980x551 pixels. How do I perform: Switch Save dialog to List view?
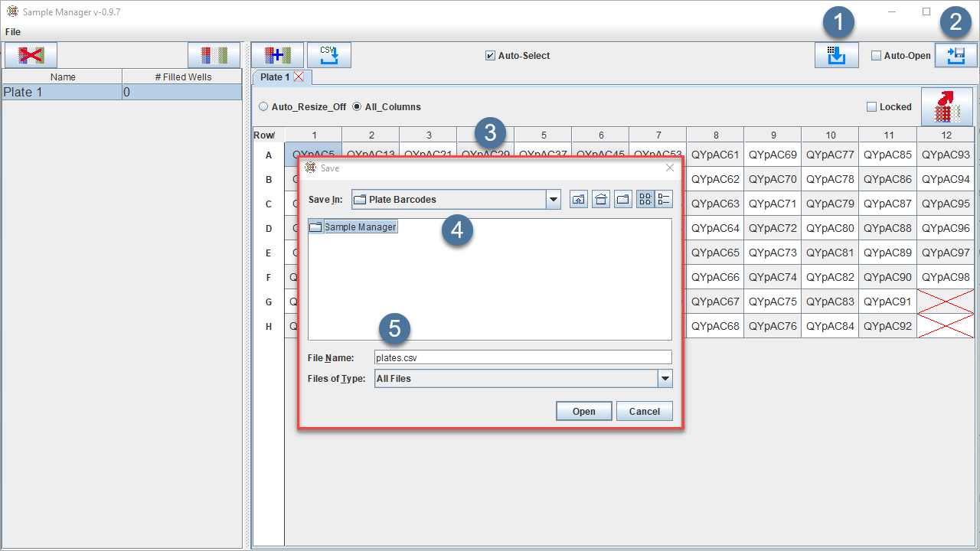pos(645,200)
